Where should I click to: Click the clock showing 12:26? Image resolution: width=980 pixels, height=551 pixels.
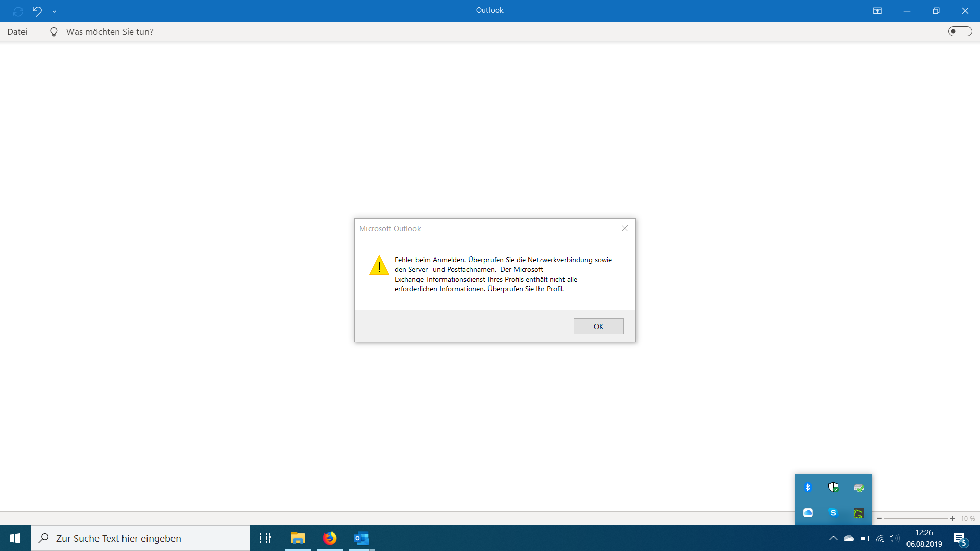click(924, 533)
